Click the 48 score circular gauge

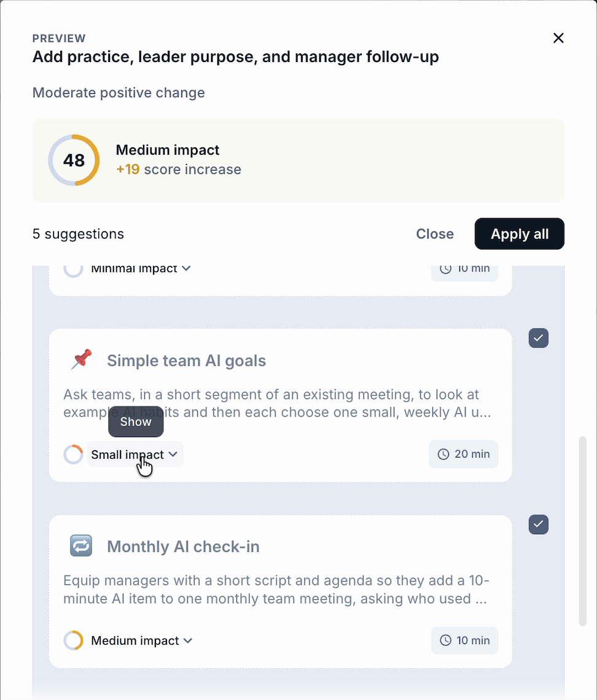(x=74, y=160)
